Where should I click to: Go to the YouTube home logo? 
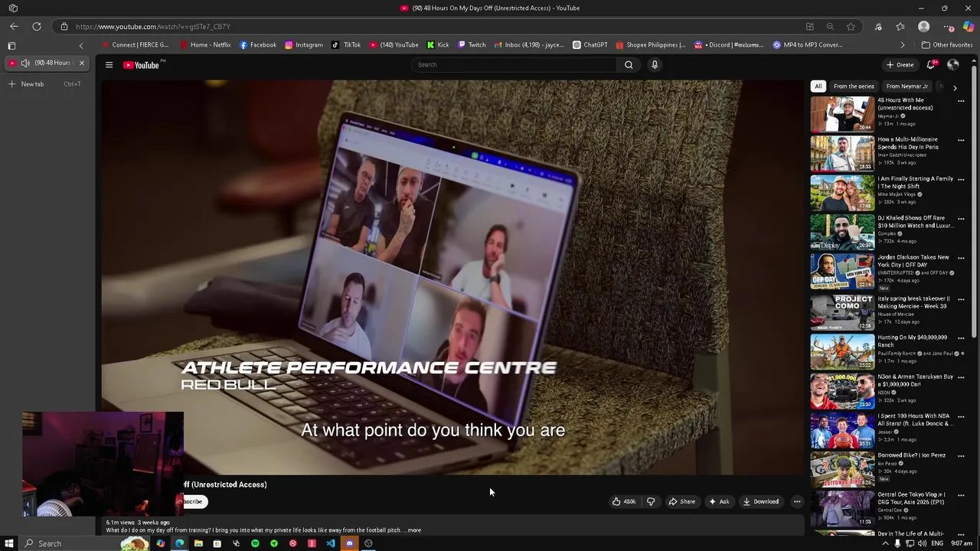143,65
